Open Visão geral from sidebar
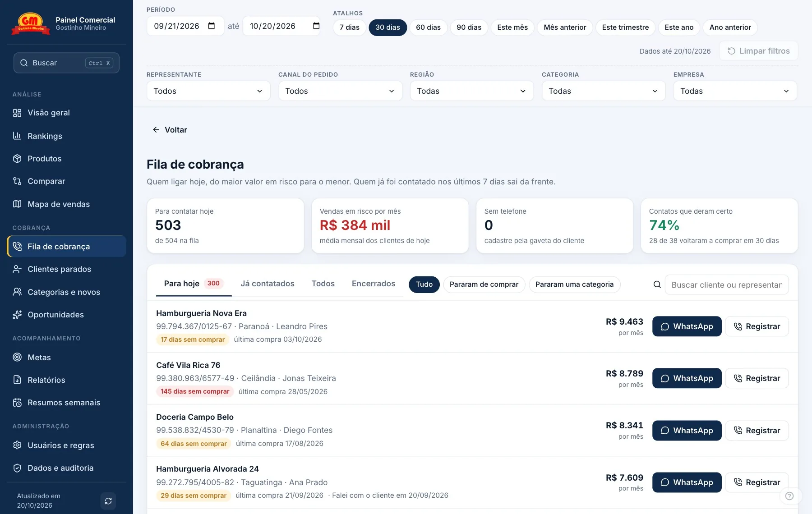 point(66,113)
